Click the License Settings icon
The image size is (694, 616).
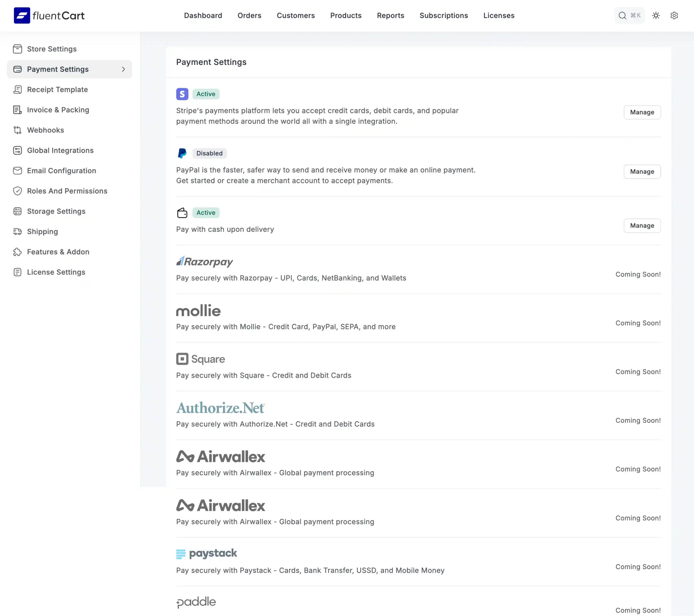[17, 272]
